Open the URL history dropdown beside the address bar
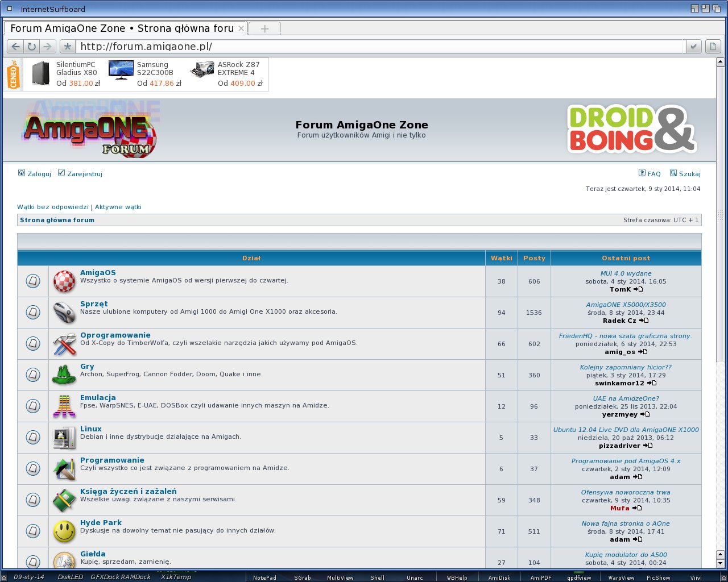The height and width of the screenshot is (582, 728). coord(693,47)
